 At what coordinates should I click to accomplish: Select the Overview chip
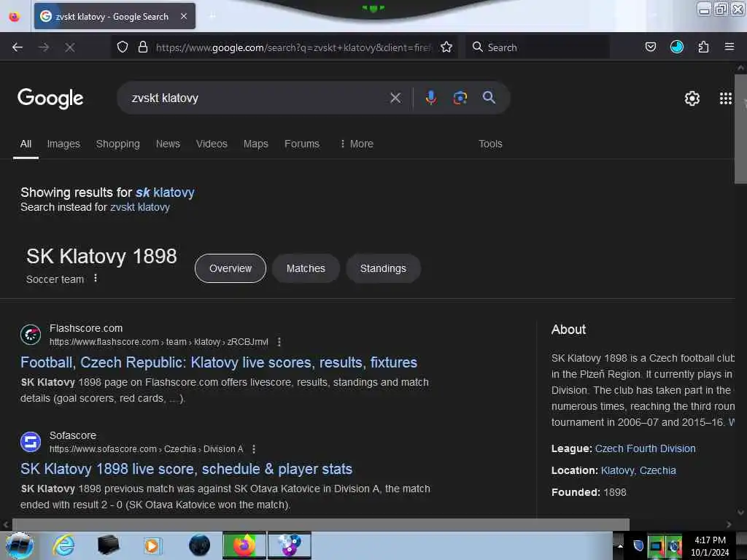coord(231,268)
